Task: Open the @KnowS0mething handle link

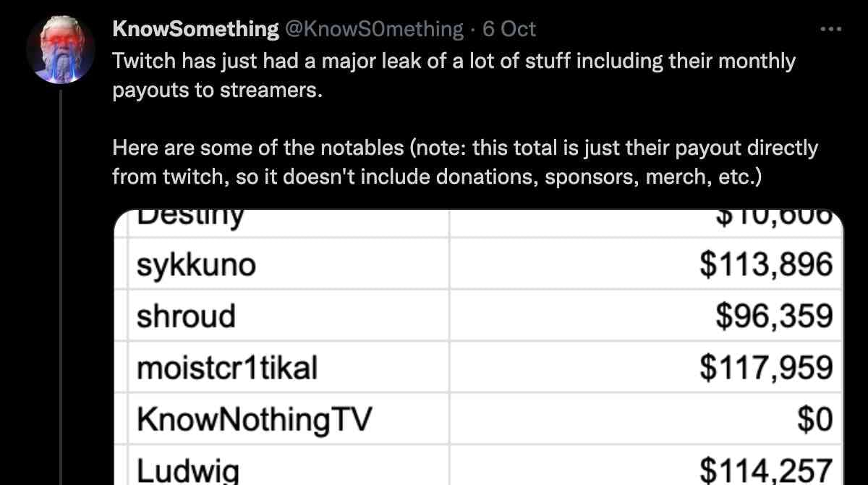Action: [374, 29]
